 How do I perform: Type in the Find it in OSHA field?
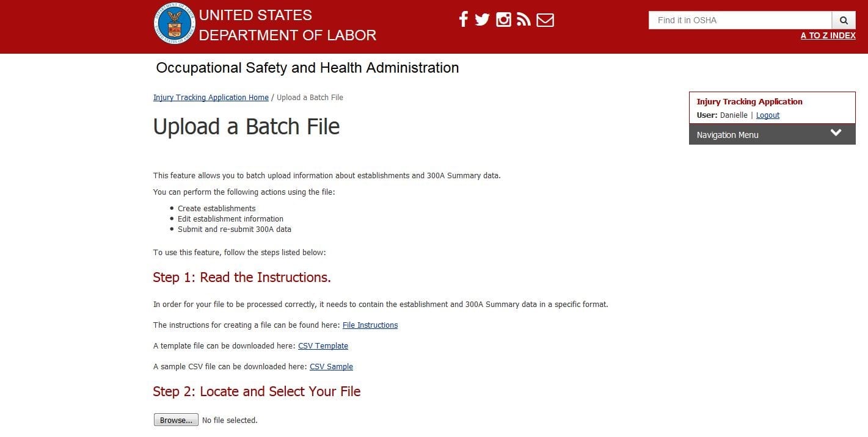pyautogui.click(x=739, y=20)
